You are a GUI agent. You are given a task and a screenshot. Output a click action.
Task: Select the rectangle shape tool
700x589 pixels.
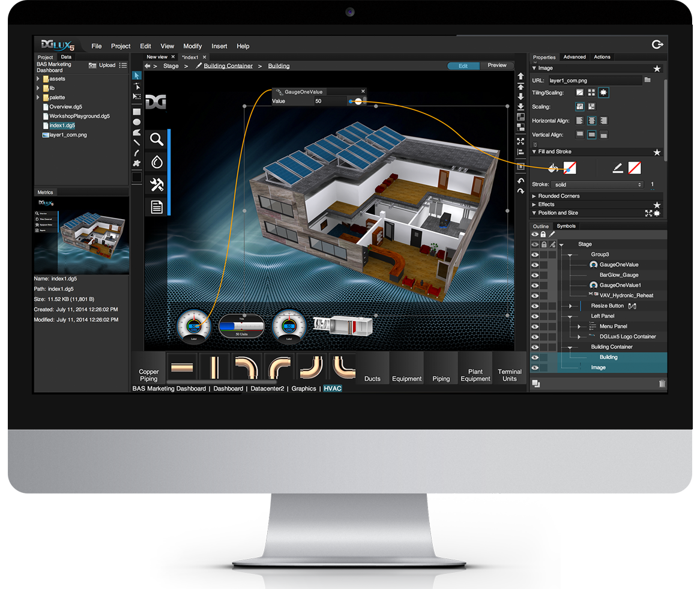click(137, 112)
